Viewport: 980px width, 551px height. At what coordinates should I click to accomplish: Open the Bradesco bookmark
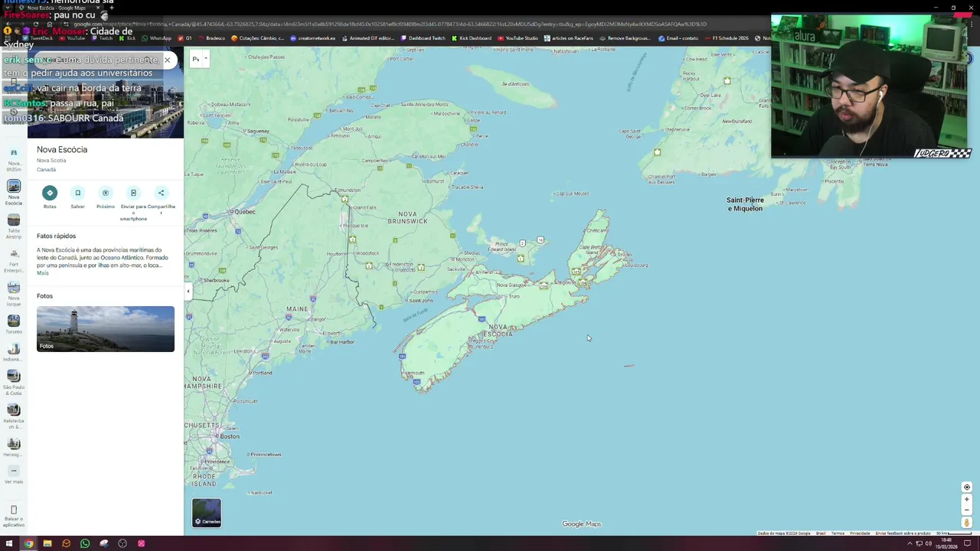[212, 38]
